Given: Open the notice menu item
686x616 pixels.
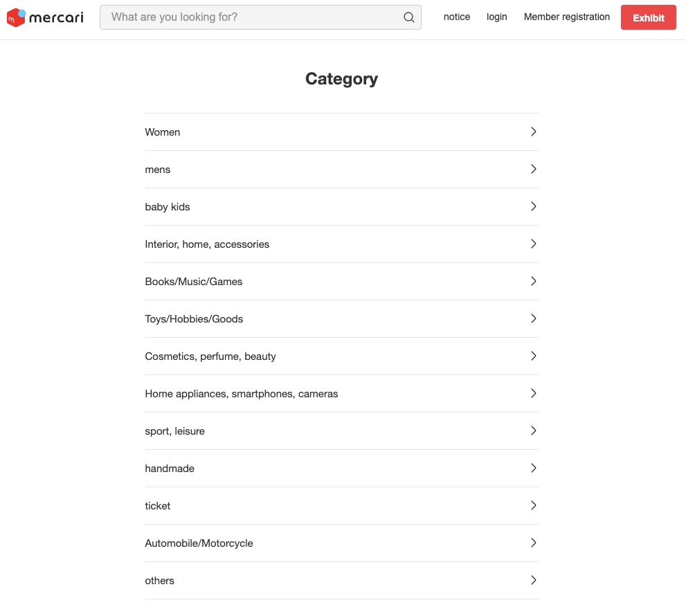Looking at the screenshot, I should 457,17.
